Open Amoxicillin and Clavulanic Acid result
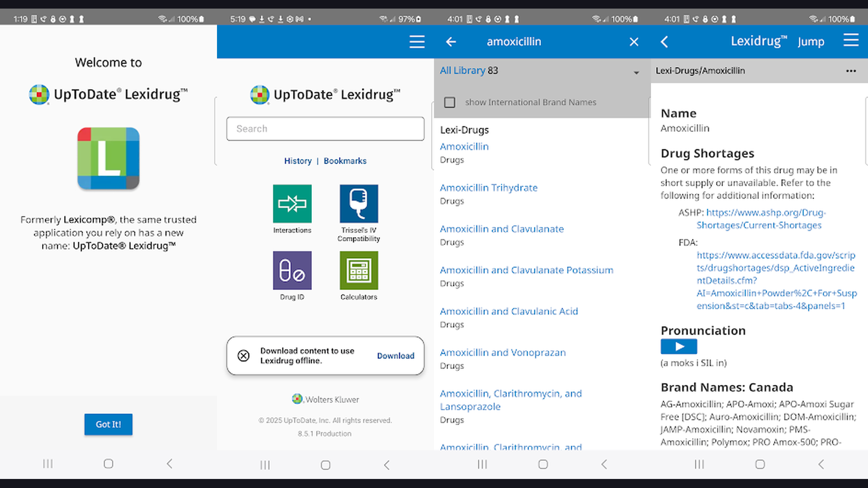Screen dimensions: 868x488 pyautogui.click(x=509, y=311)
